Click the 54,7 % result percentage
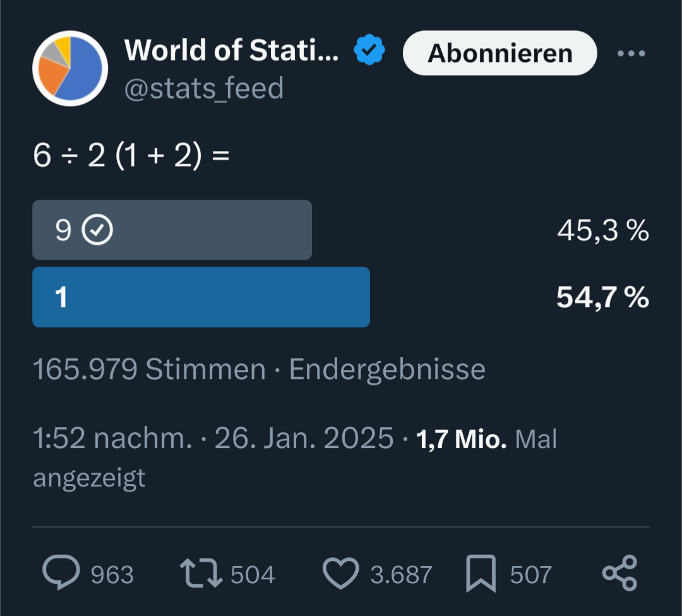Viewport: 682px width, 616px height. click(602, 297)
